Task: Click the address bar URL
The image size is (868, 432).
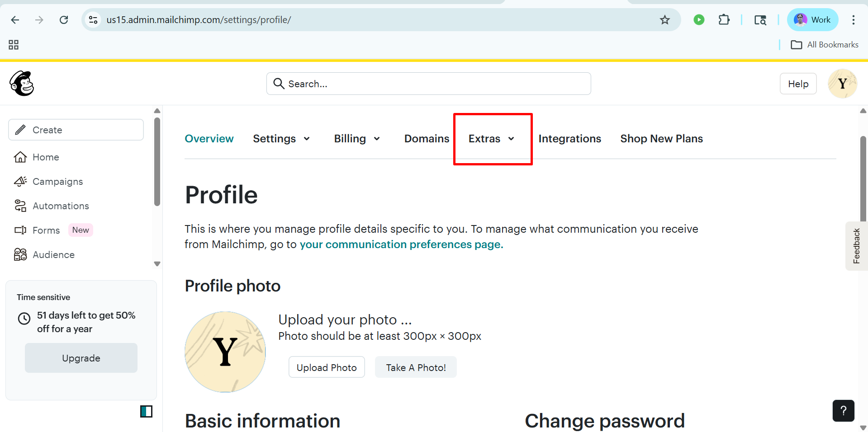Action: 199,20
